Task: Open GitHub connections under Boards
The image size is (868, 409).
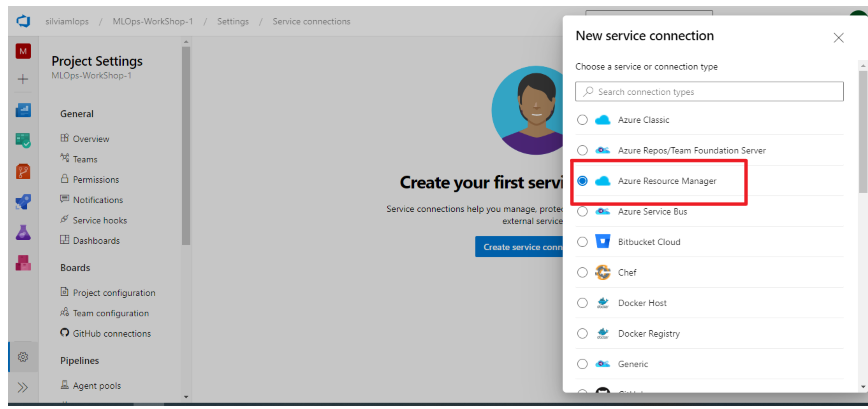Action: (112, 334)
